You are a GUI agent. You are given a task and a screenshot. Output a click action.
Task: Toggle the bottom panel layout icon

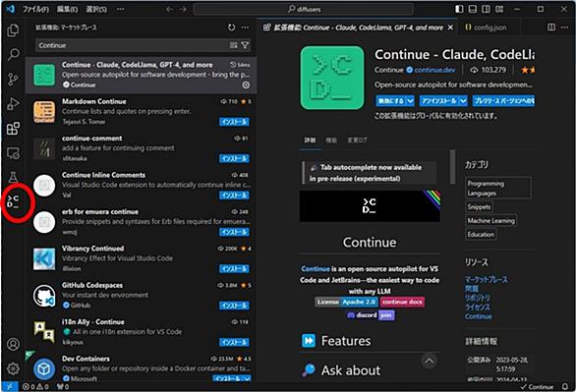[x=473, y=9]
